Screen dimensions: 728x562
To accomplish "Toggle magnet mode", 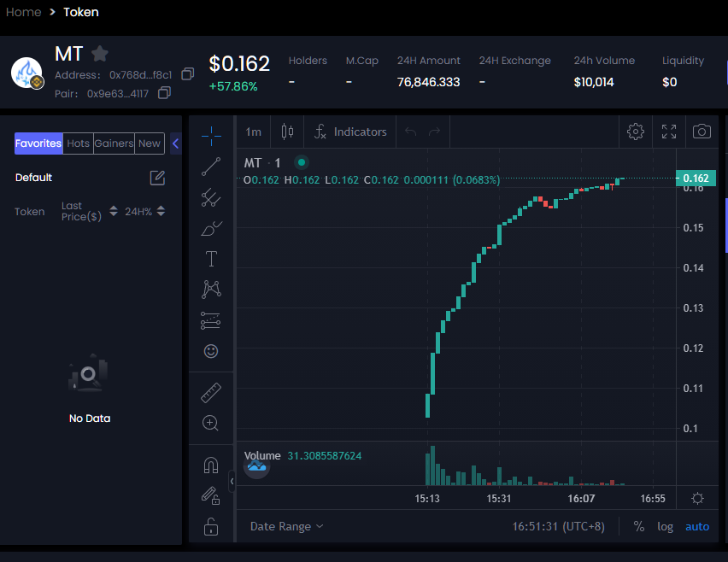I will 211,465.
